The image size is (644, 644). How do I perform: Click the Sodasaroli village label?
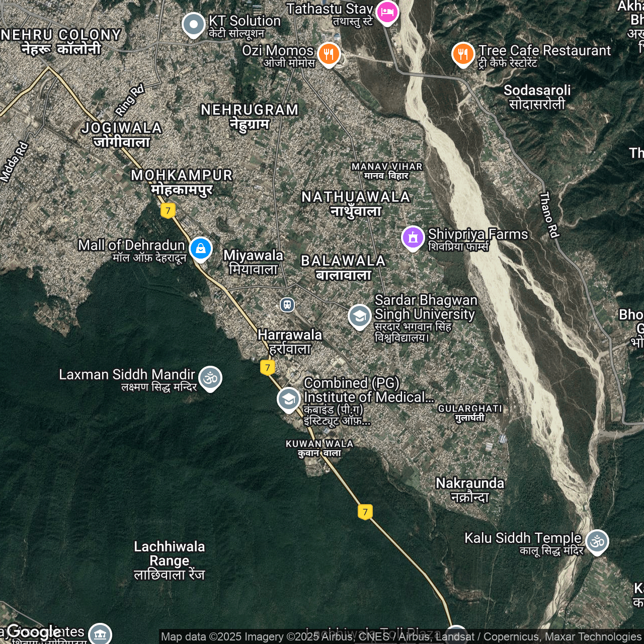[x=537, y=97]
